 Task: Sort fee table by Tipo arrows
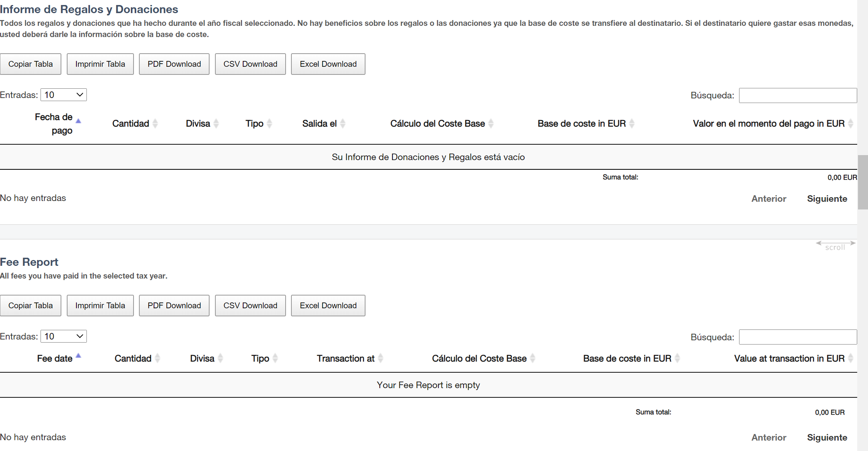point(275,358)
